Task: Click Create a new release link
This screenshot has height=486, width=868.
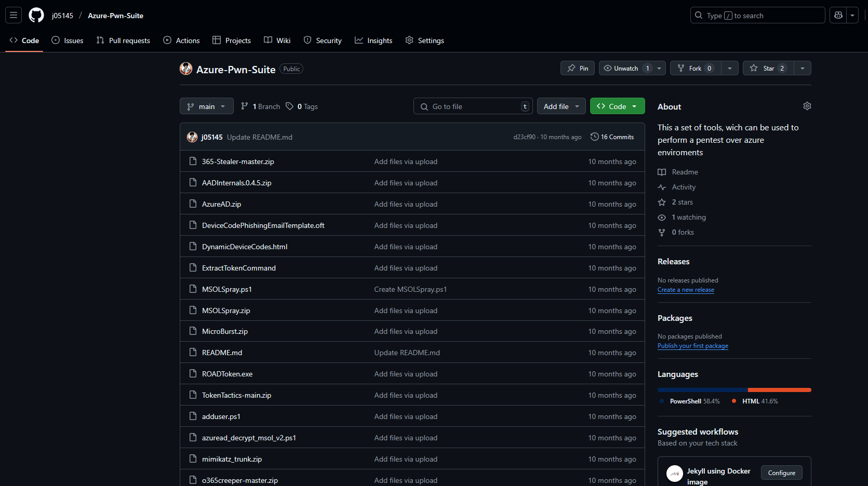Action: 686,290
